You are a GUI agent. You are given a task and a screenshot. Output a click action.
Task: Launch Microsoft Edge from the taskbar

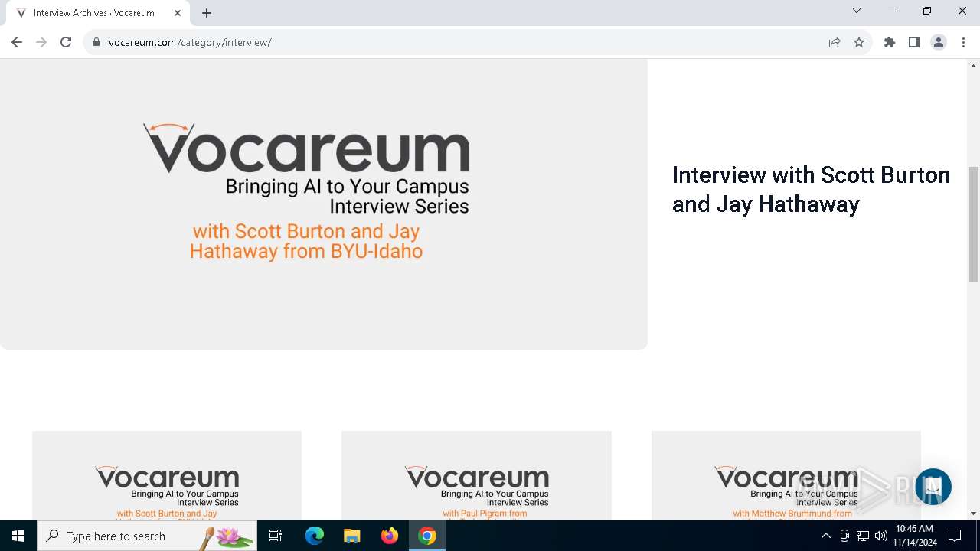point(315,536)
